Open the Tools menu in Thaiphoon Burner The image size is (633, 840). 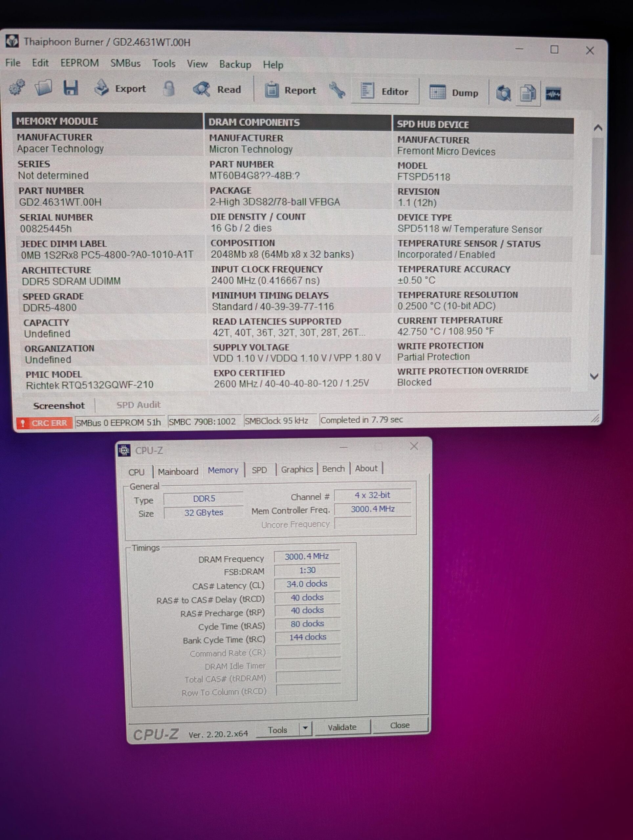164,64
